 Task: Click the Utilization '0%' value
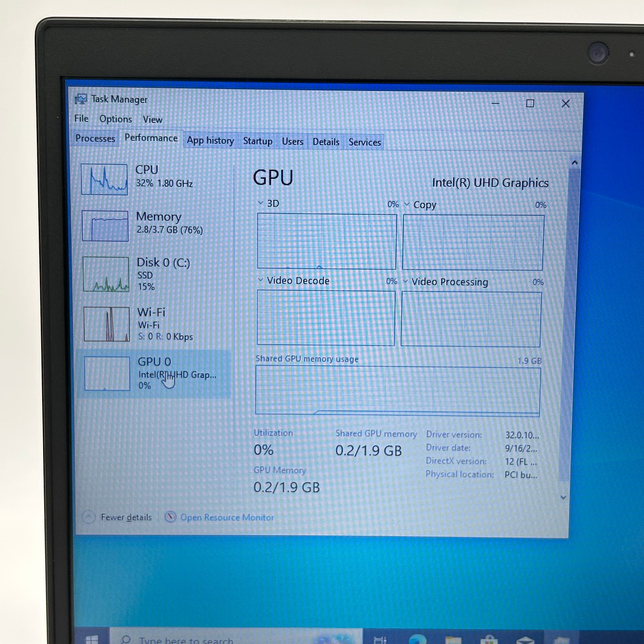coord(264,450)
